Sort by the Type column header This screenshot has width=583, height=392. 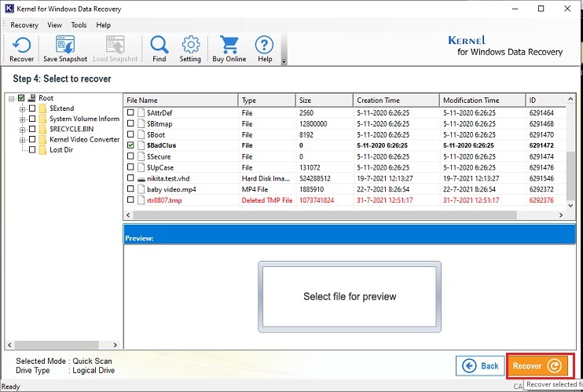(x=267, y=100)
